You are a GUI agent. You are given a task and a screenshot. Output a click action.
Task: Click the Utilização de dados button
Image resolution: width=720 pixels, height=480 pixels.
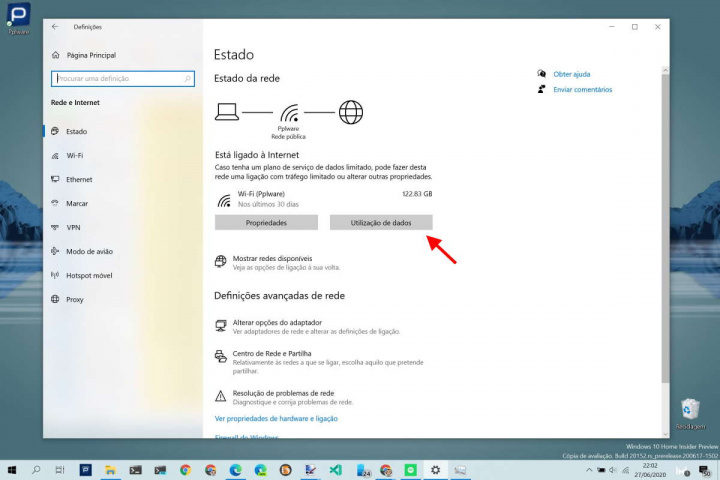click(x=381, y=222)
